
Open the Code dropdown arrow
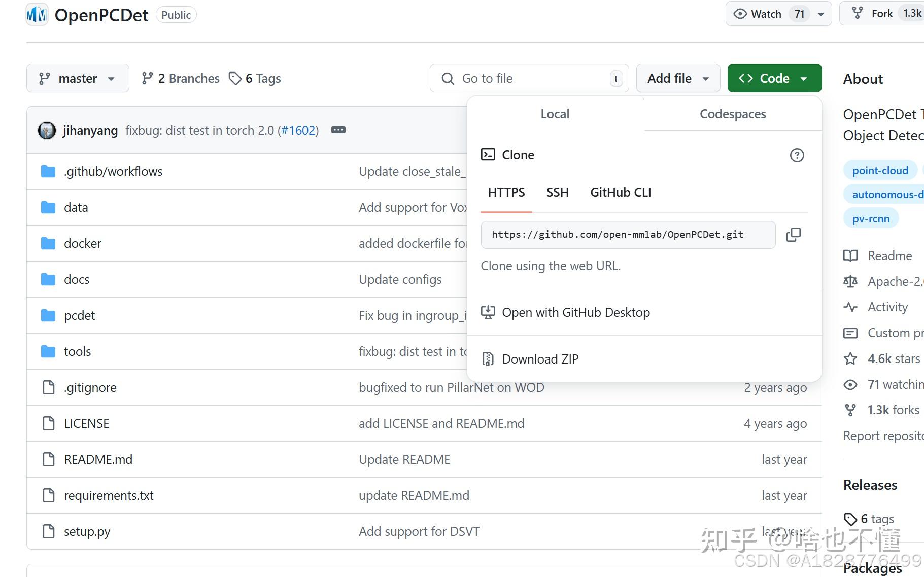[804, 78]
